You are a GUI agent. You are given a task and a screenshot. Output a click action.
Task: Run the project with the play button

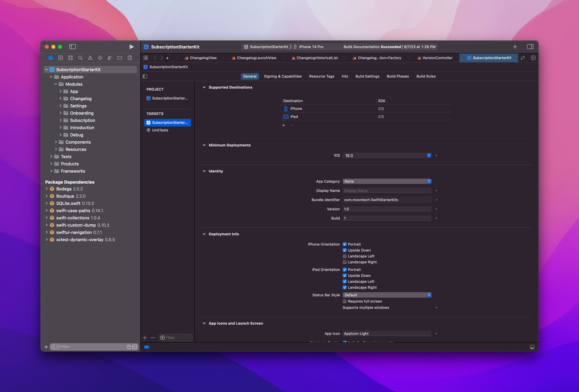[x=132, y=47]
